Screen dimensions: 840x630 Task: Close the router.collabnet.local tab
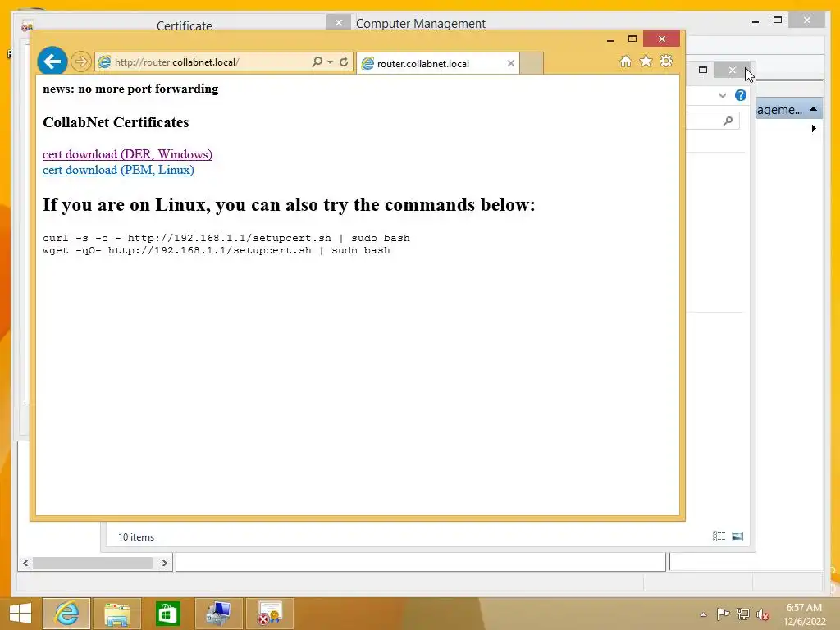point(510,63)
